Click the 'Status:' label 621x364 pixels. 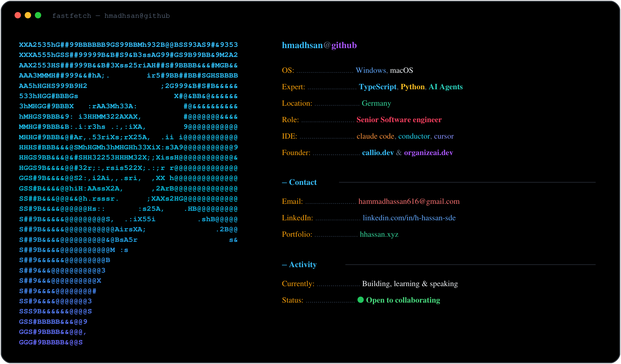(x=292, y=300)
